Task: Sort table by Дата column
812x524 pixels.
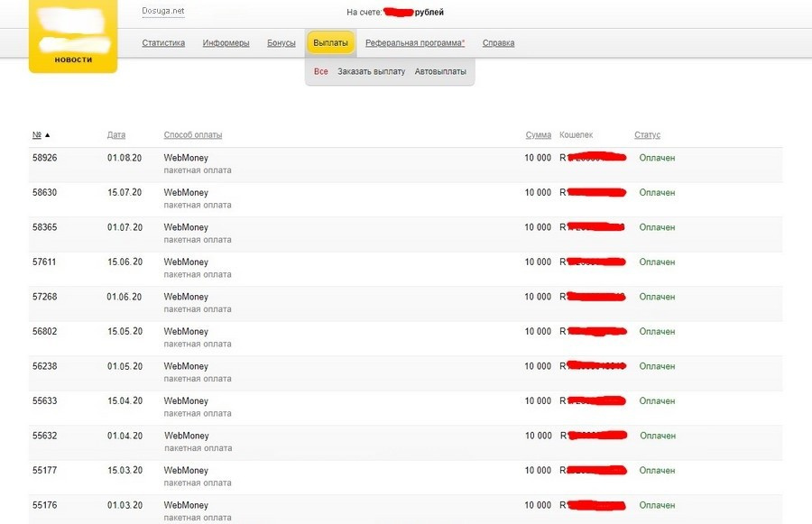Action: tap(116, 134)
